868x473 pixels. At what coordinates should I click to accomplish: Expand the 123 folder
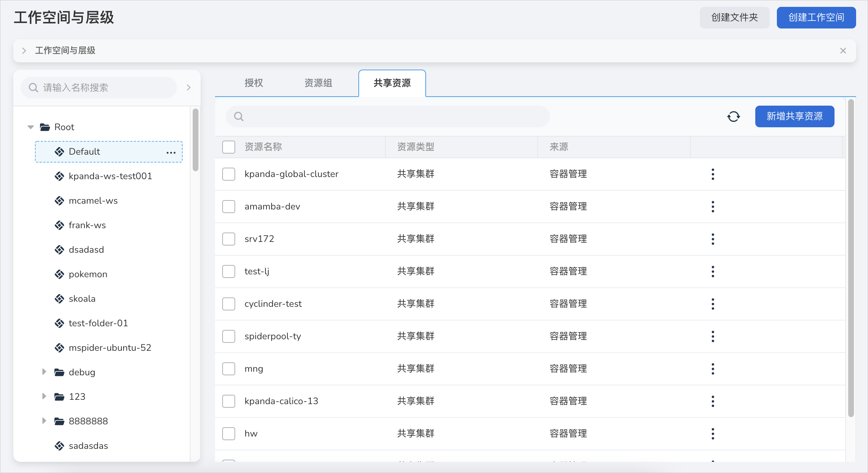[44, 396]
